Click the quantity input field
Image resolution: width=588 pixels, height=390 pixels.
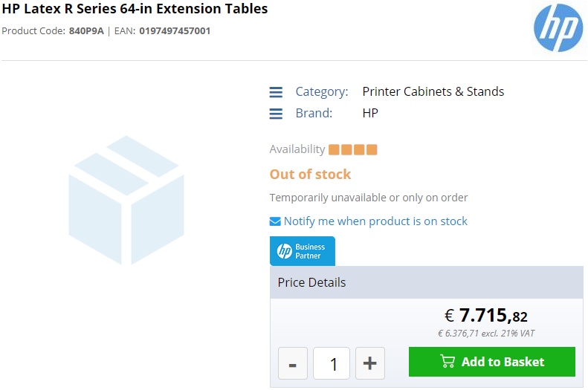332,363
